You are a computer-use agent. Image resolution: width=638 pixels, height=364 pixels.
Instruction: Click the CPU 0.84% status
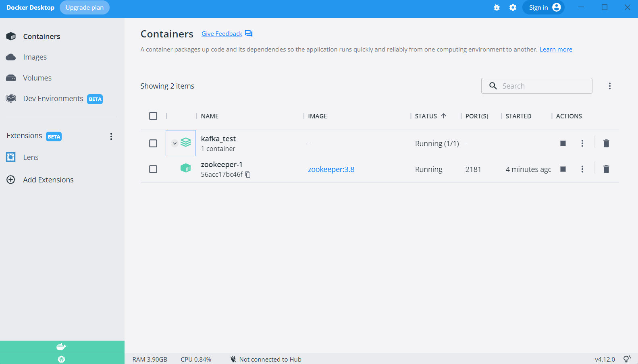click(x=196, y=359)
